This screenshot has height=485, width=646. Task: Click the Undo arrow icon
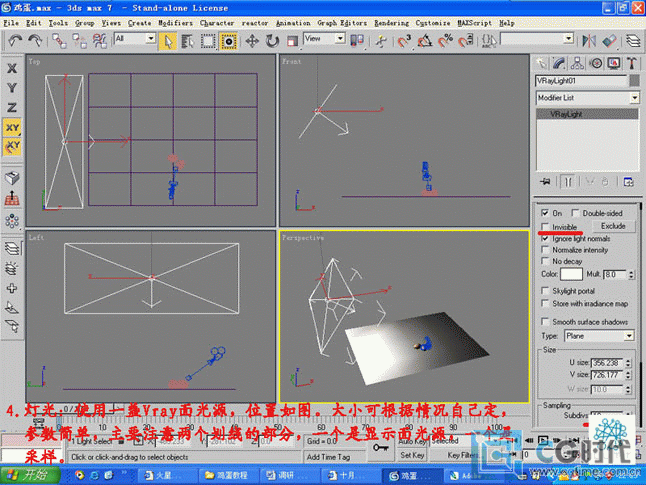coord(15,40)
